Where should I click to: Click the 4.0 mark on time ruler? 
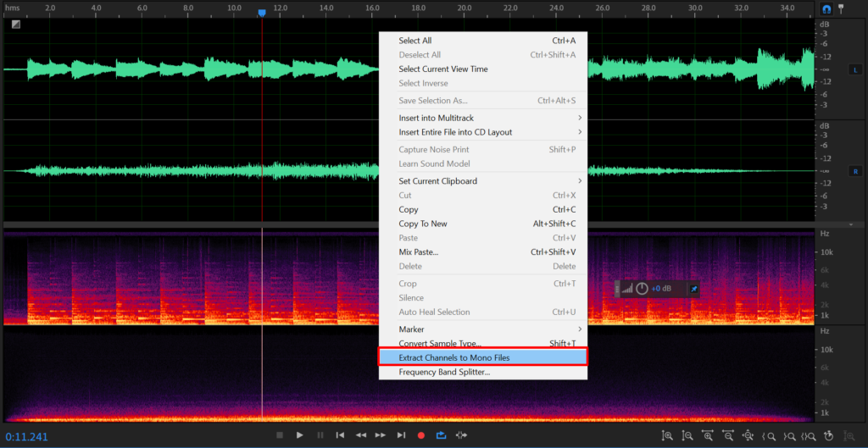tap(96, 8)
